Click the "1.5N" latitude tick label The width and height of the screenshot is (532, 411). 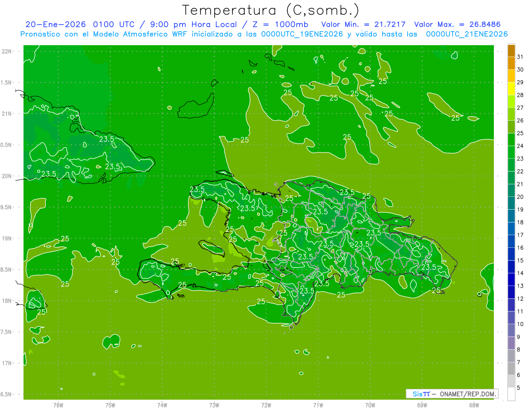pos(7,82)
